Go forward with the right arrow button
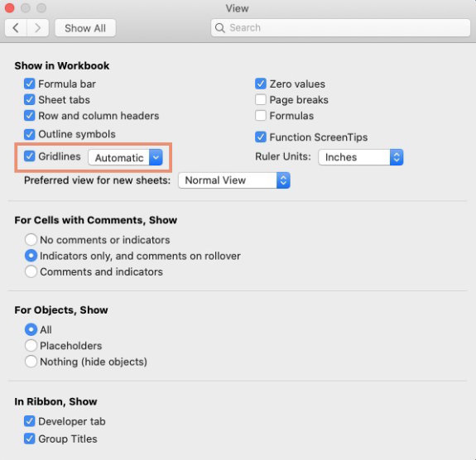 point(38,28)
